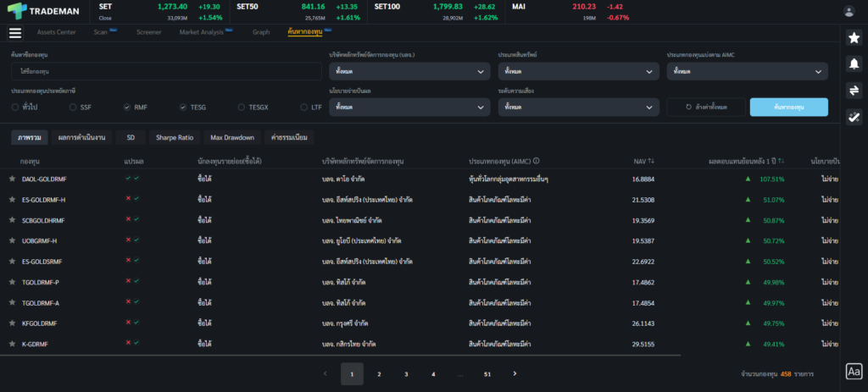This screenshot has width=868, height=392.
Task: Star the TGOLDRMF-P fund
Action: [x=12, y=282]
